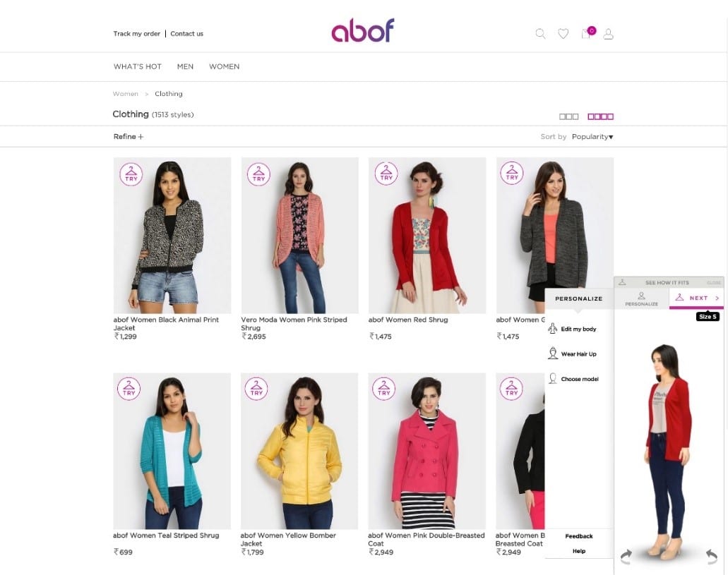Rotate the model with the right arrow
Image resolution: width=728 pixels, height=575 pixels.
click(712, 555)
